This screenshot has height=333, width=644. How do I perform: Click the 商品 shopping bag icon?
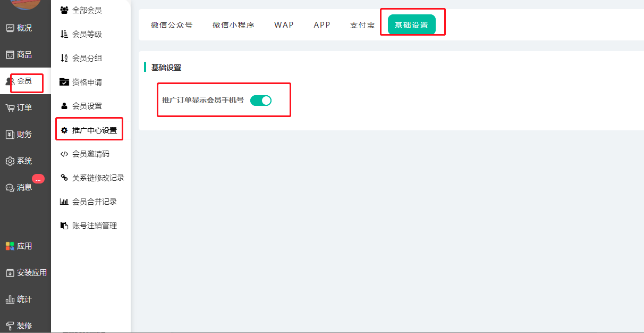coord(10,55)
